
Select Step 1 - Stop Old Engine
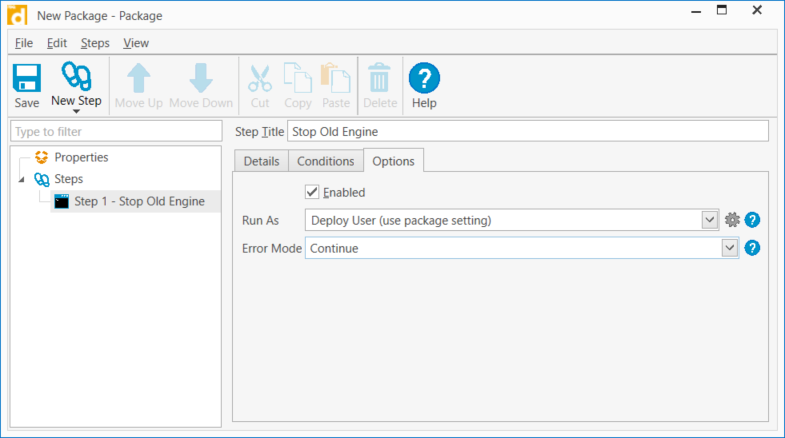point(139,201)
